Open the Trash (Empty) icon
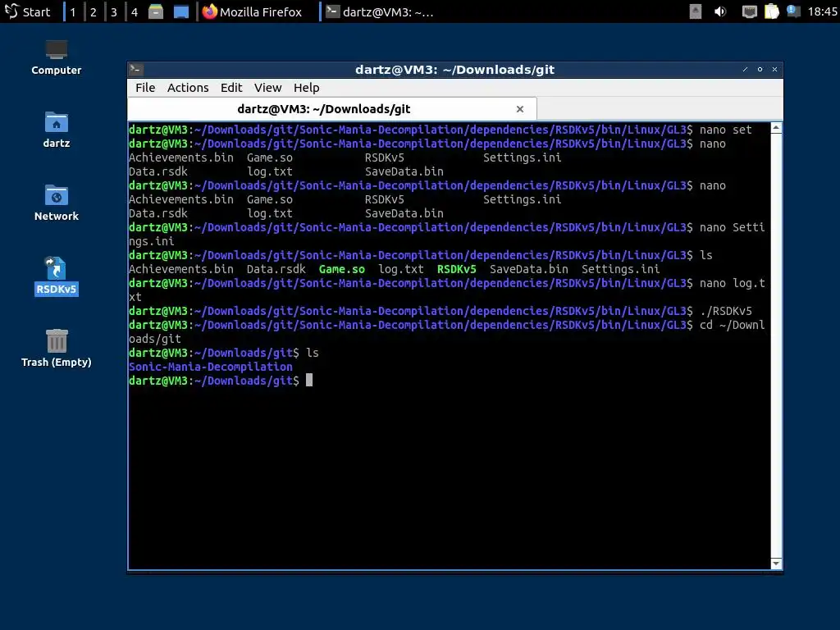Viewport: 840px width, 630px height. (57, 348)
